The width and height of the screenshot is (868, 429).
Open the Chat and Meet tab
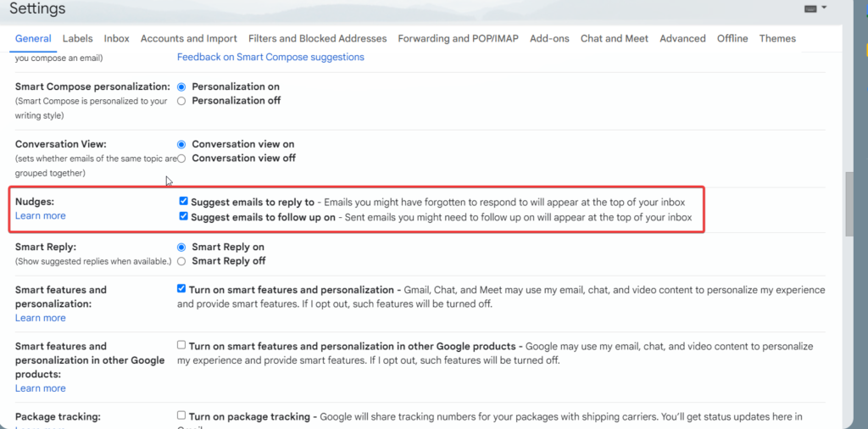[x=615, y=39]
